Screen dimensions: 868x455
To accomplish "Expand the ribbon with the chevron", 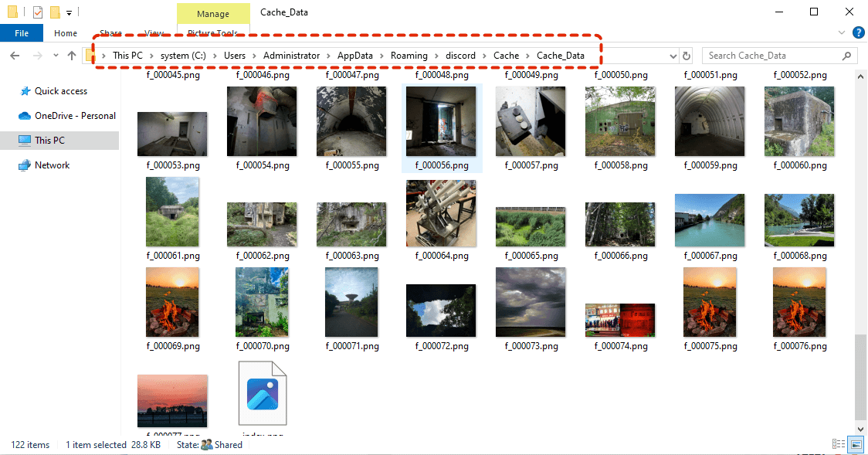I will click(x=842, y=32).
